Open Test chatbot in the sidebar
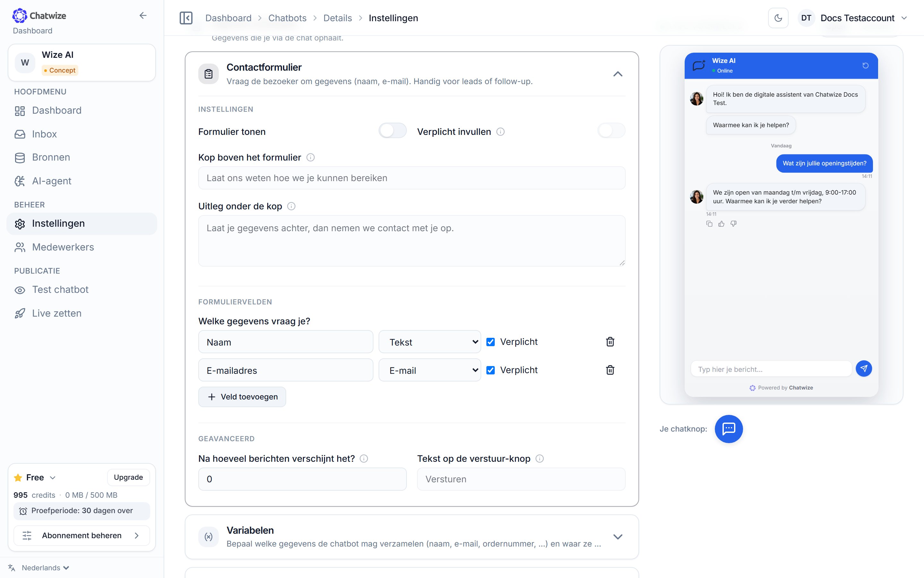The image size is (924, 578). pos(82,290)
